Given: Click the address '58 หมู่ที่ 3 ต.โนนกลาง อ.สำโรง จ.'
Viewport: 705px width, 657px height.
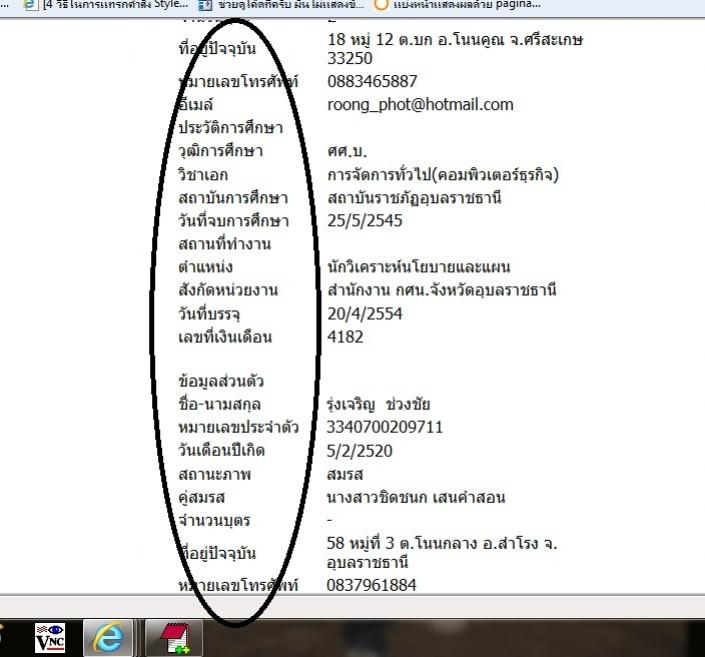Looking at the screenshot, I should 442,544.
